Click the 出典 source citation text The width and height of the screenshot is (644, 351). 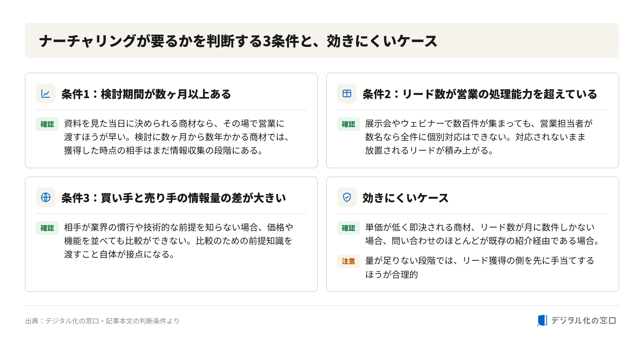tap(102, 321)
